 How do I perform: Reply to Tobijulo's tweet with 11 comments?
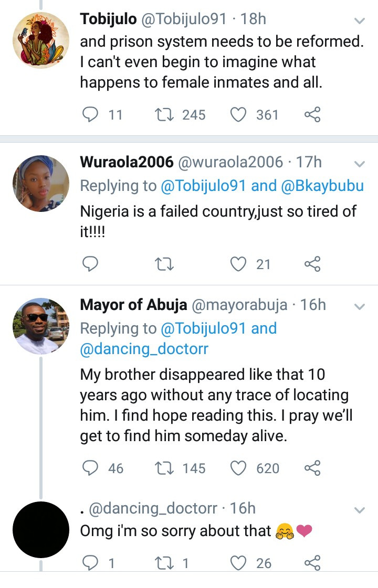coord(91,114)
